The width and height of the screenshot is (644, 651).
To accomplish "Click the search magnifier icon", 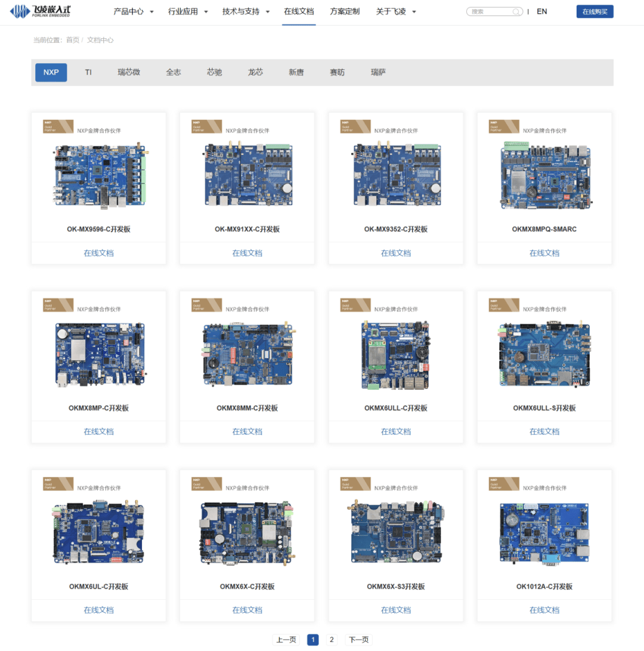I will [x=516, y=12].
